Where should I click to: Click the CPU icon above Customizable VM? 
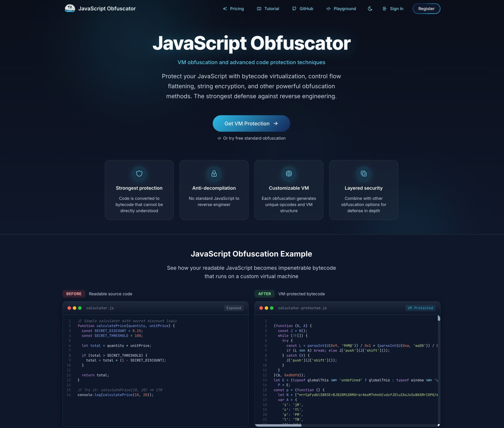click(289, 174)
